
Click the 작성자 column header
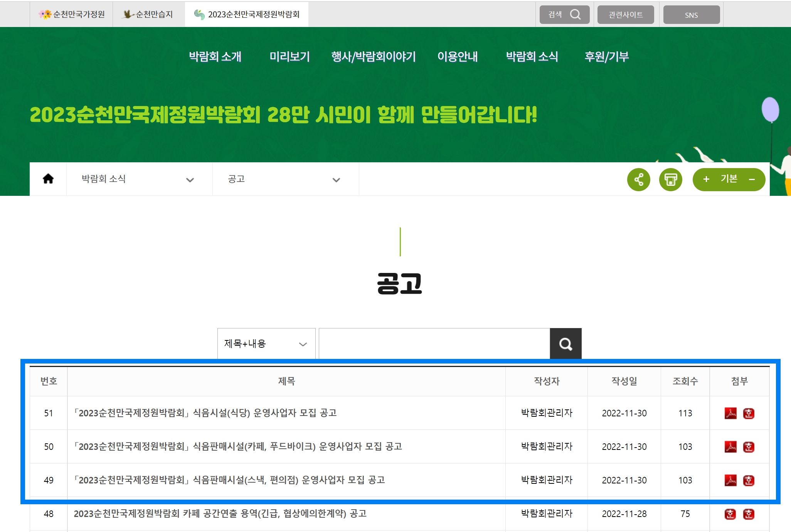pyautogui.click(x=547, y=381)
